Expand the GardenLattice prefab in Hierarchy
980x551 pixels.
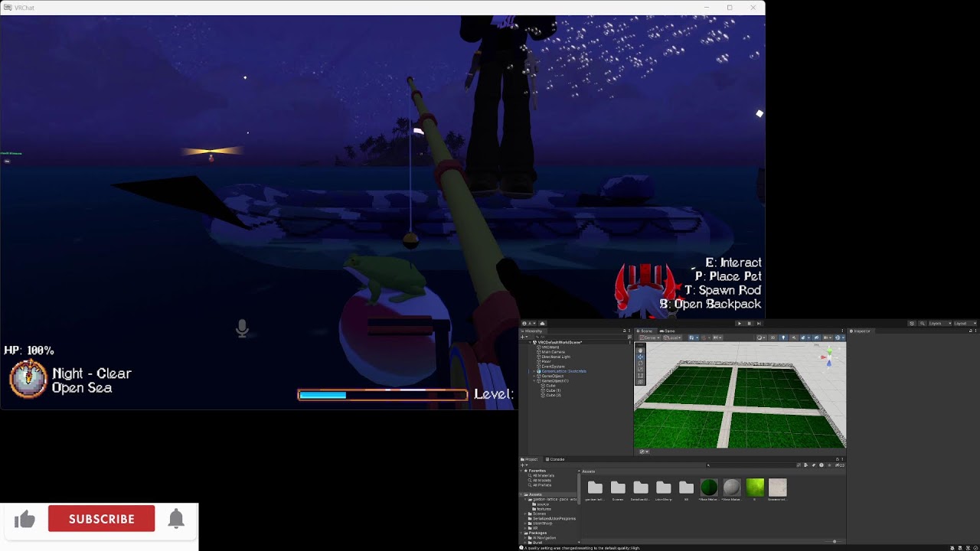click(534, 371)
